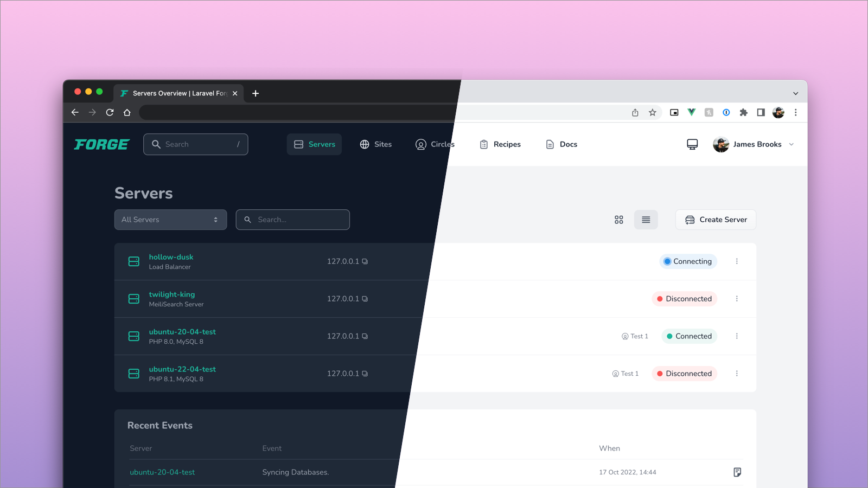Open the Vue devtools extension
The height and width of the screenshot is (488, 868).
691,112
